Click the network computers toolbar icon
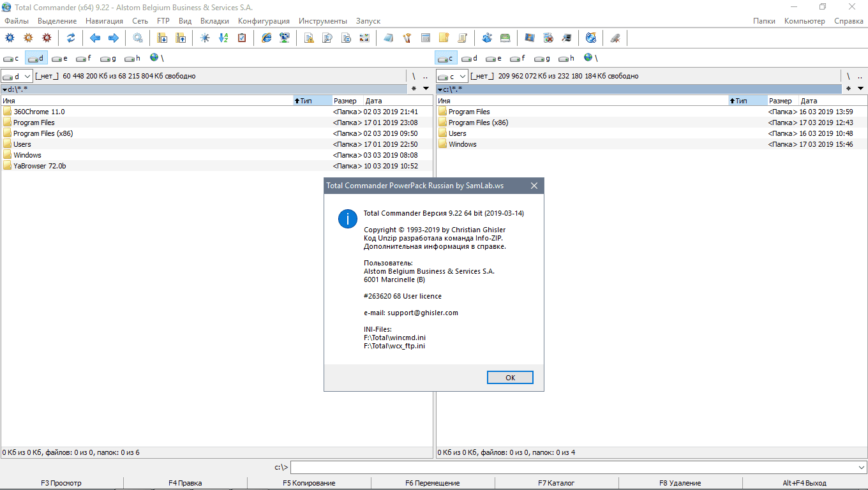Screen dimensions: 868x490 [x=285, y=38]
